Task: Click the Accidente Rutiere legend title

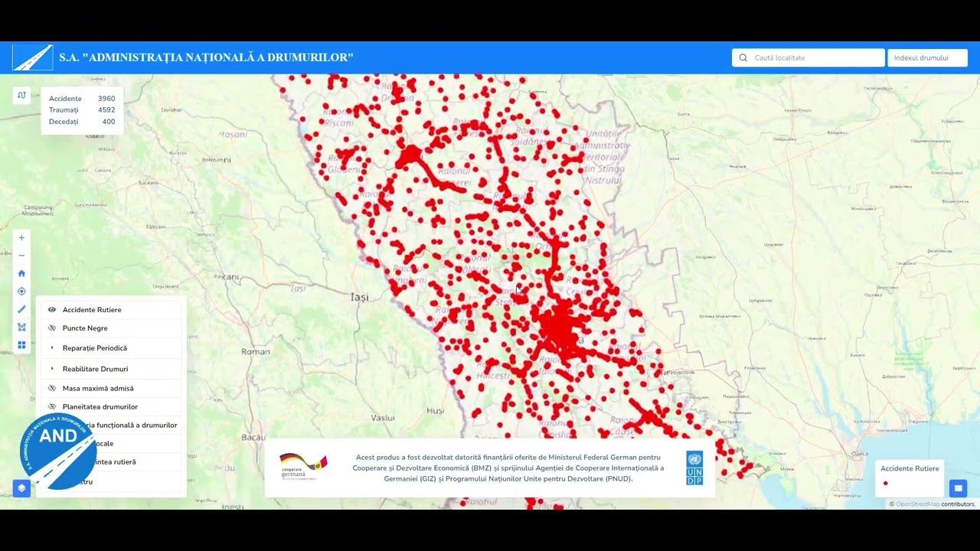Action: tap(910, 468)
